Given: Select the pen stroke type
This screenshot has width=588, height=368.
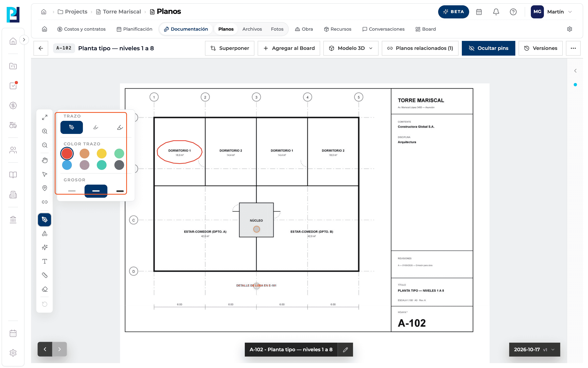Looking at the screenshot, I should 71,127.
